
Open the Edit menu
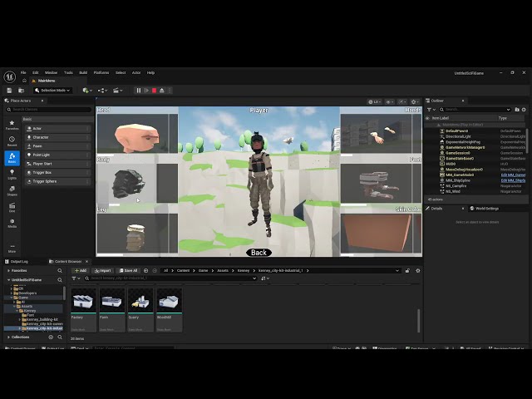coord(35,72)
